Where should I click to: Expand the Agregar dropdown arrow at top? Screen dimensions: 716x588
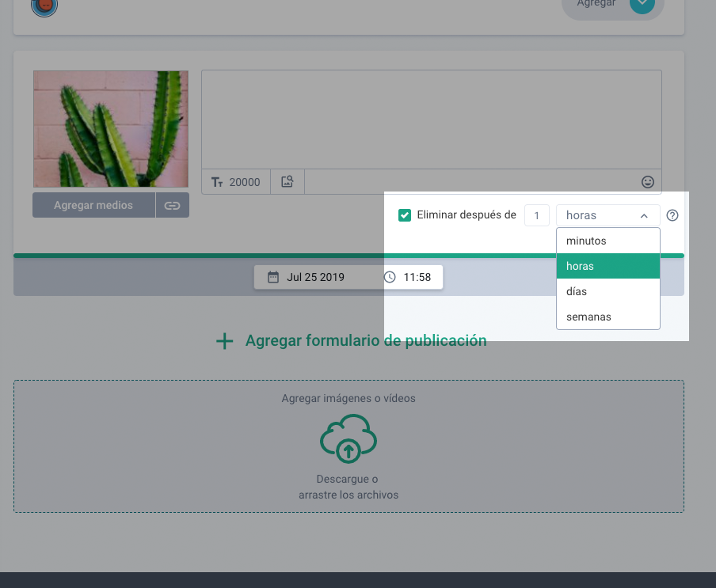[642, 4]
